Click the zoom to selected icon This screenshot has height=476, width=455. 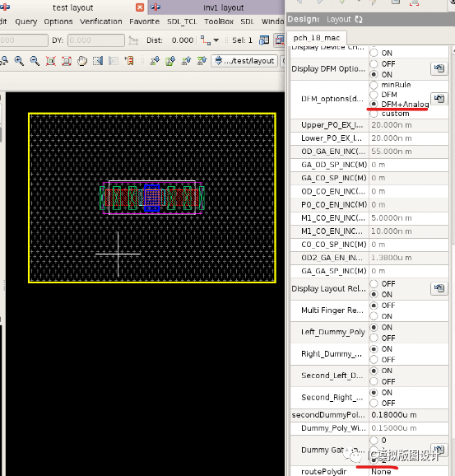coord(67,61)
